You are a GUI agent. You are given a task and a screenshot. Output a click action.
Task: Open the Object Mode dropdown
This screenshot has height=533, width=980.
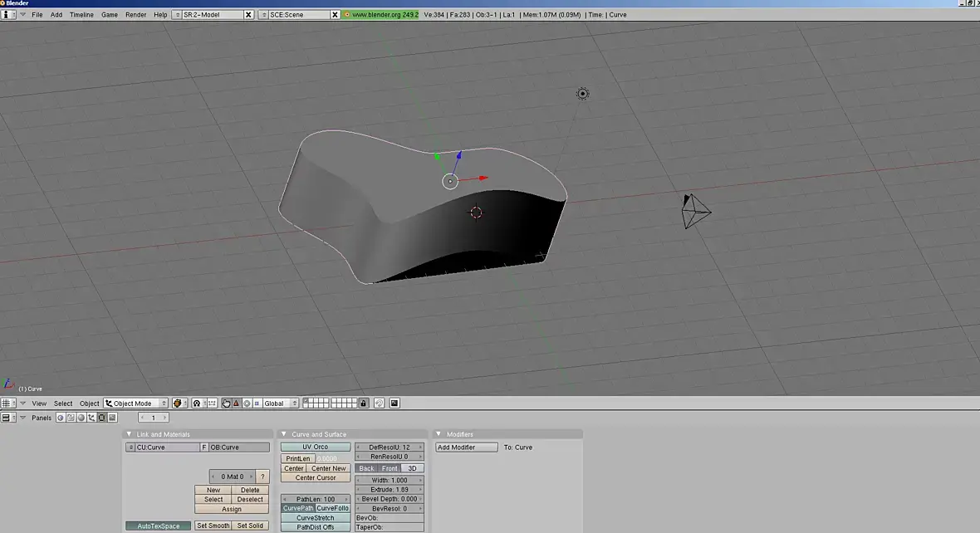(135, 403)
